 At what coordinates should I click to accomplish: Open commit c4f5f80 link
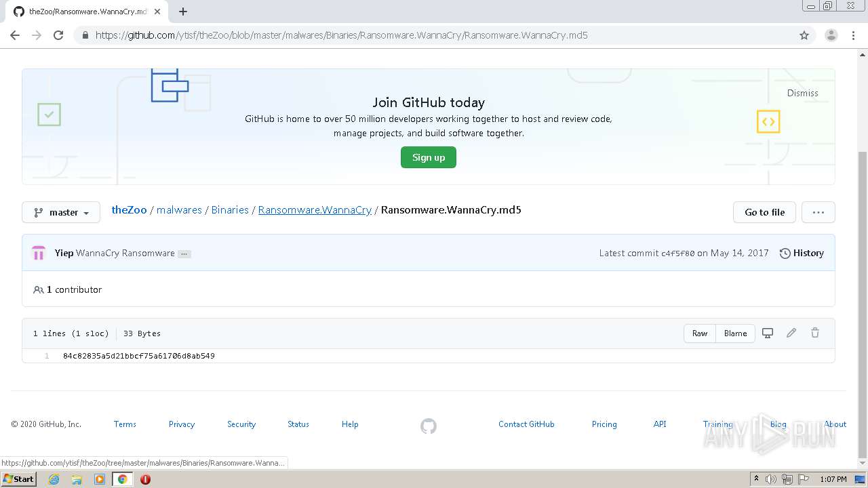pos(678,253)
